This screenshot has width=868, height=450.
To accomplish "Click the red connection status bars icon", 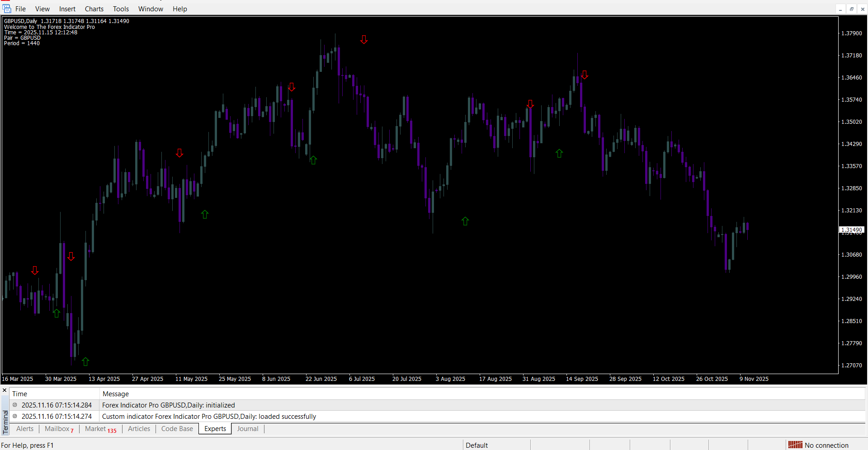I will (795, 445).
